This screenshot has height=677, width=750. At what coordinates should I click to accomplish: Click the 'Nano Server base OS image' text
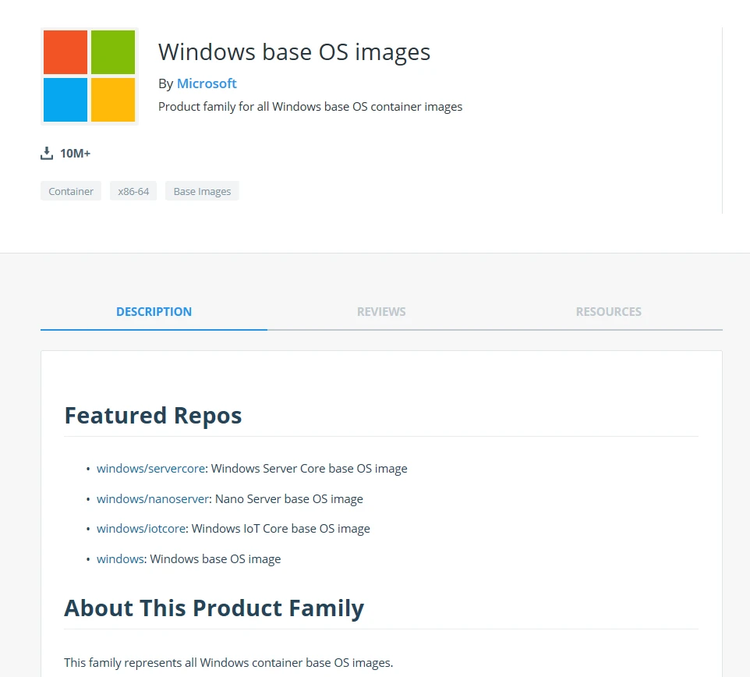point(289,498)
